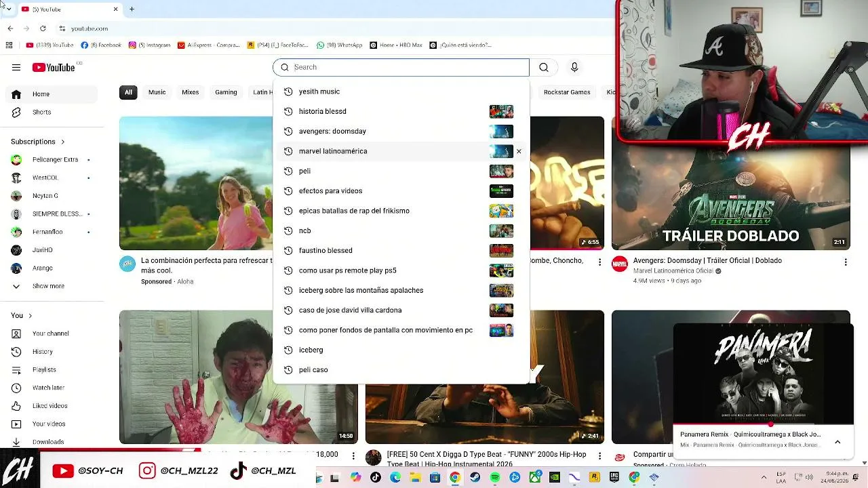The image size is (868, 488).
Task: Open the '50 Cent X Digga D Type Beat' video title
Action: (487, 459)
